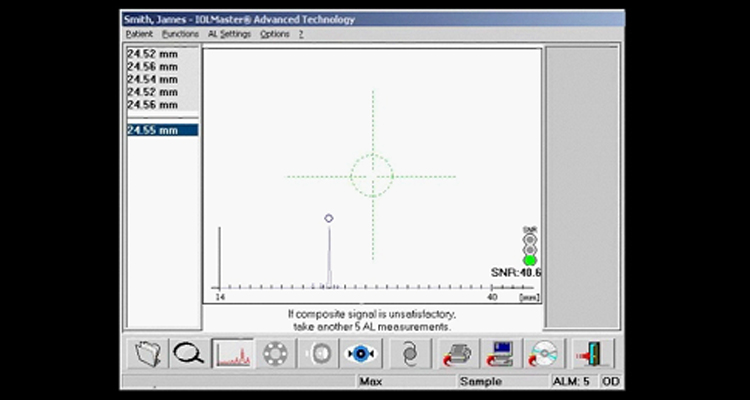Image resolution: width=750 pixels, height=400 pixels.
Task: Select the first 24.52 mm measurement
Action: (163, 54)
